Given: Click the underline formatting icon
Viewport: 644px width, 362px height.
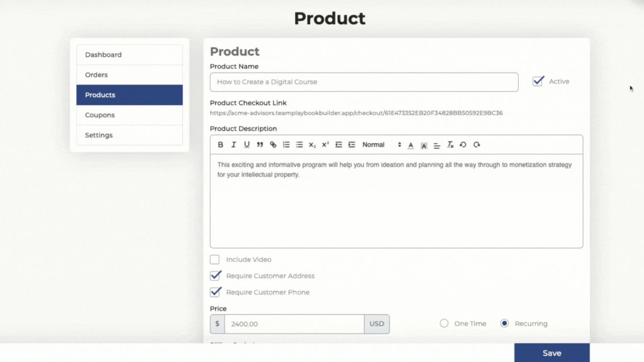Looking at the screenshot, I should [x=246, y=145].
